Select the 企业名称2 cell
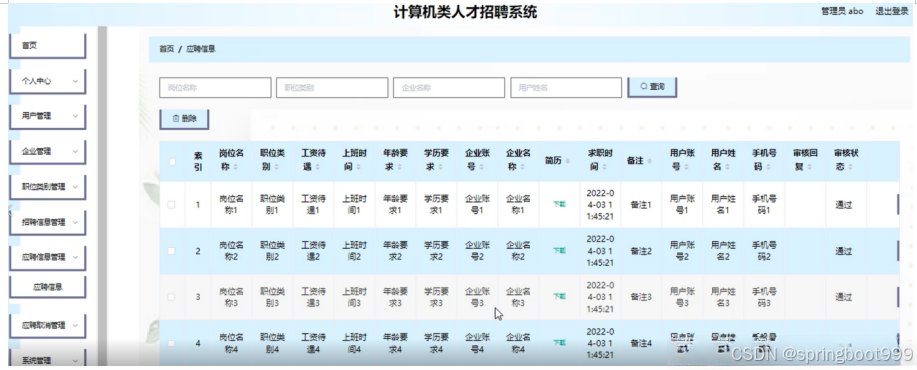The width and height of the screenshot is (917, 370). tap(518, 251)
